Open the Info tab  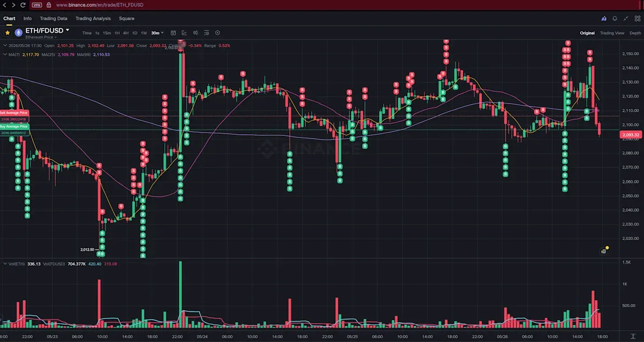click(27, 18)
